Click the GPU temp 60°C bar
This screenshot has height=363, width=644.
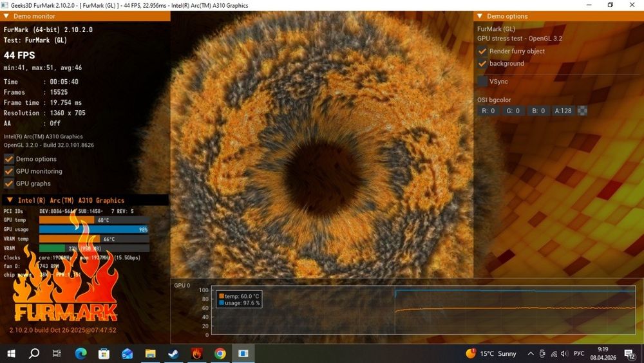click(x=94, y=220)
